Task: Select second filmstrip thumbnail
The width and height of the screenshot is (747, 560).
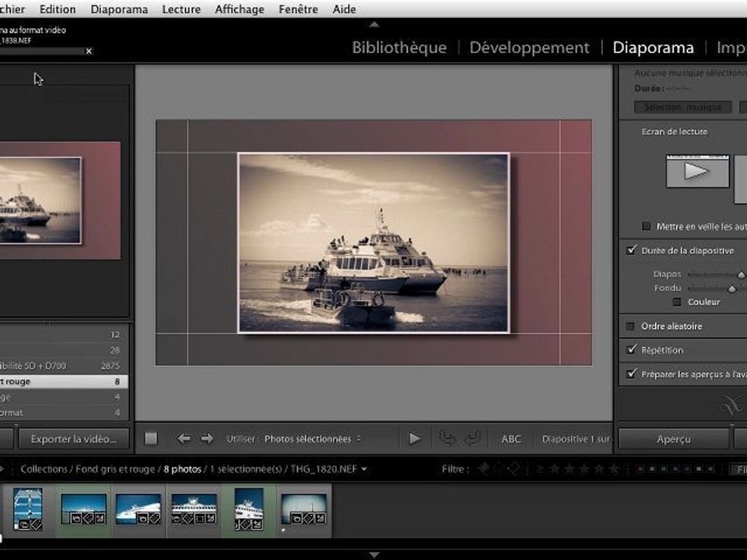Action: [83, 509]
